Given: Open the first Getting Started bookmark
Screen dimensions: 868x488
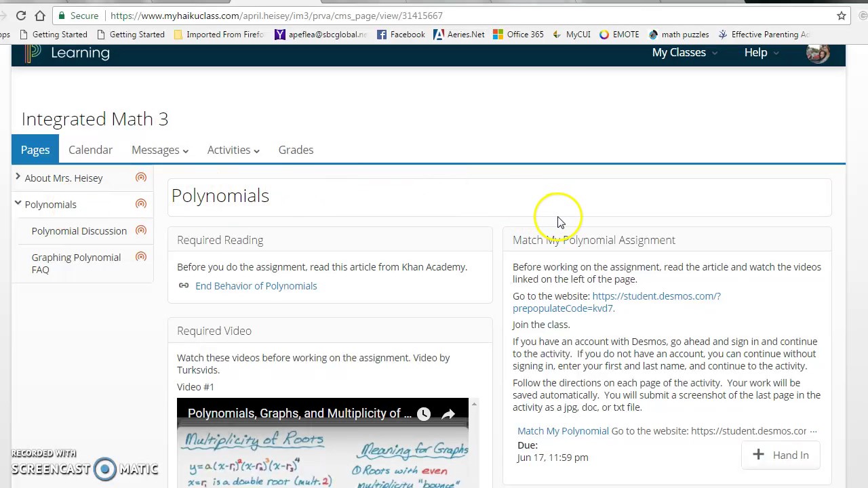Looking at the screenshot, I should tap(54, 35).
